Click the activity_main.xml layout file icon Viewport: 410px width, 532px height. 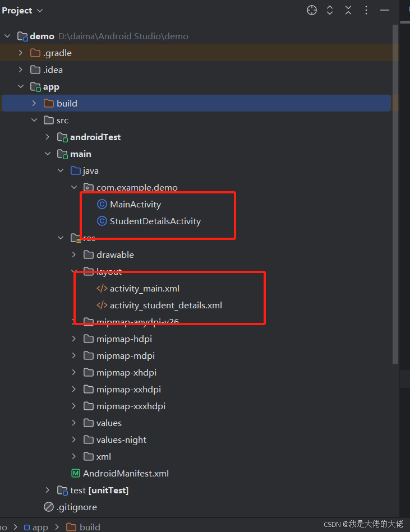point(102,288)
